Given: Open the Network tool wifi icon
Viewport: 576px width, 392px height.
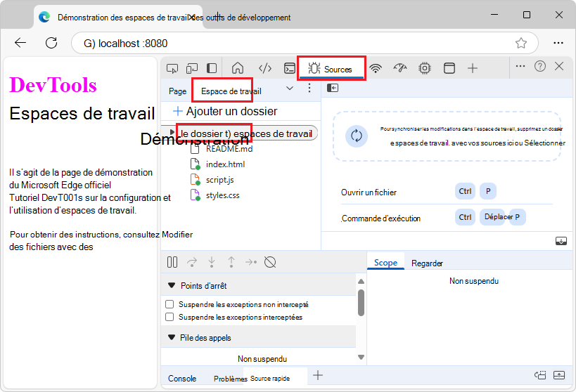Looking at the screenshot, I should (x=376, y=68).
